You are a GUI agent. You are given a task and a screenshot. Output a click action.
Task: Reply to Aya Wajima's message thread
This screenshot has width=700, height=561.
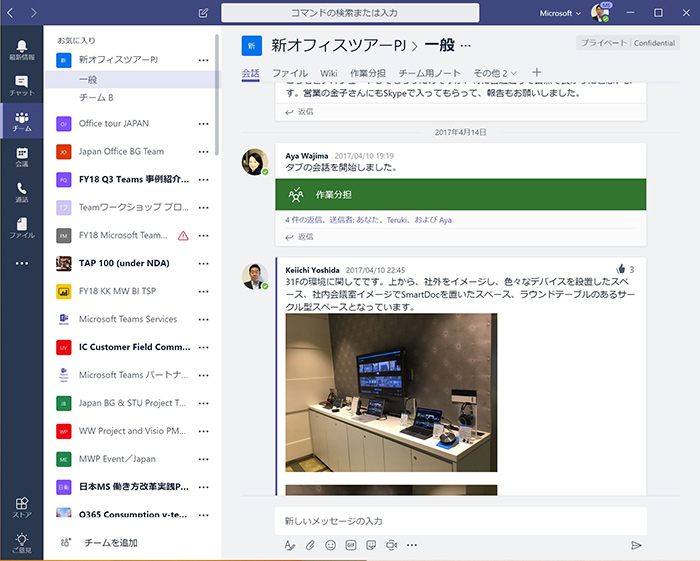click(300, 237)
